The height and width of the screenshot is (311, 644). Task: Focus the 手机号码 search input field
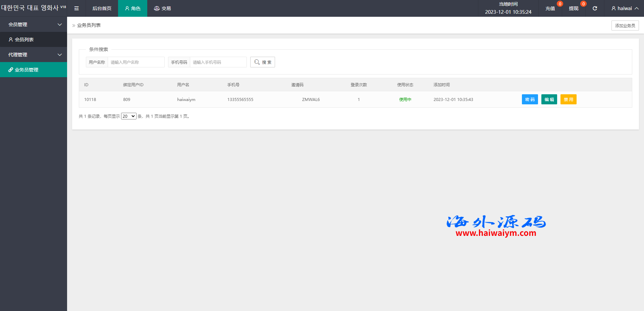(218, 62)
